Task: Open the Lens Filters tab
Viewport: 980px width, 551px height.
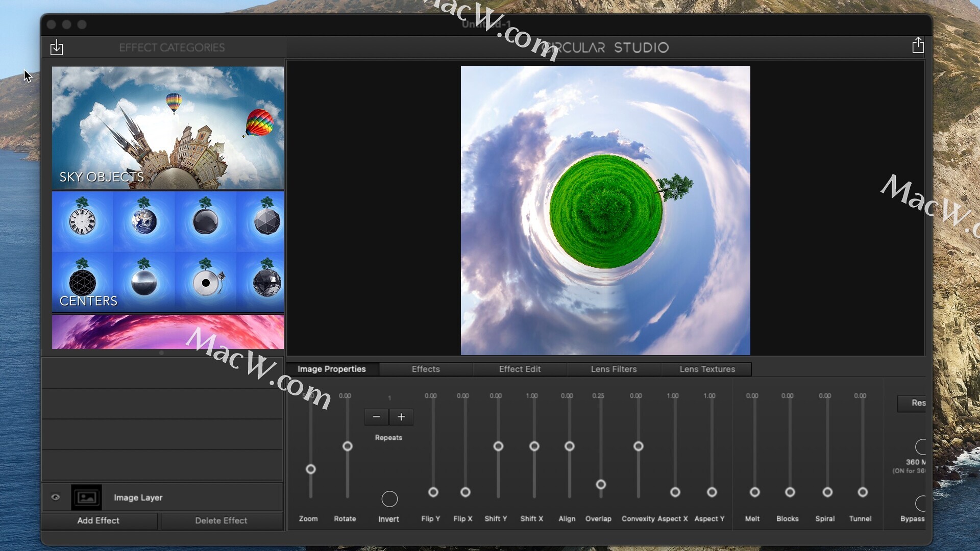Action: pyautogui.click(x=614, y=369)
